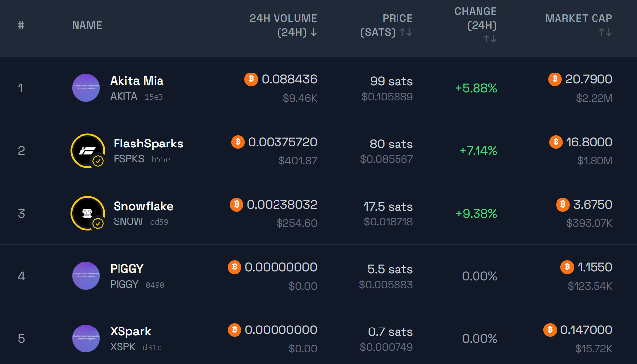The image size is (637, 364).
Task: Sort by Change (24H) column header
Action: click(x=476, y=25)
